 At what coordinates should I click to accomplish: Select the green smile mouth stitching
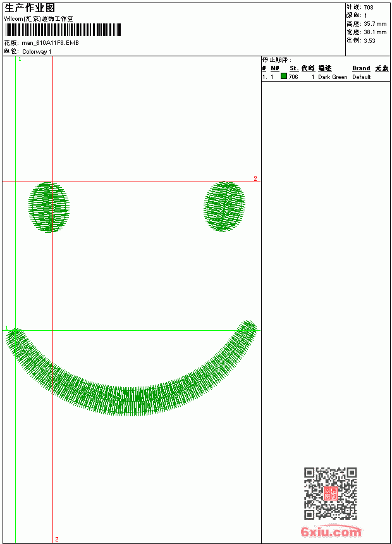(x=132, y=368)
